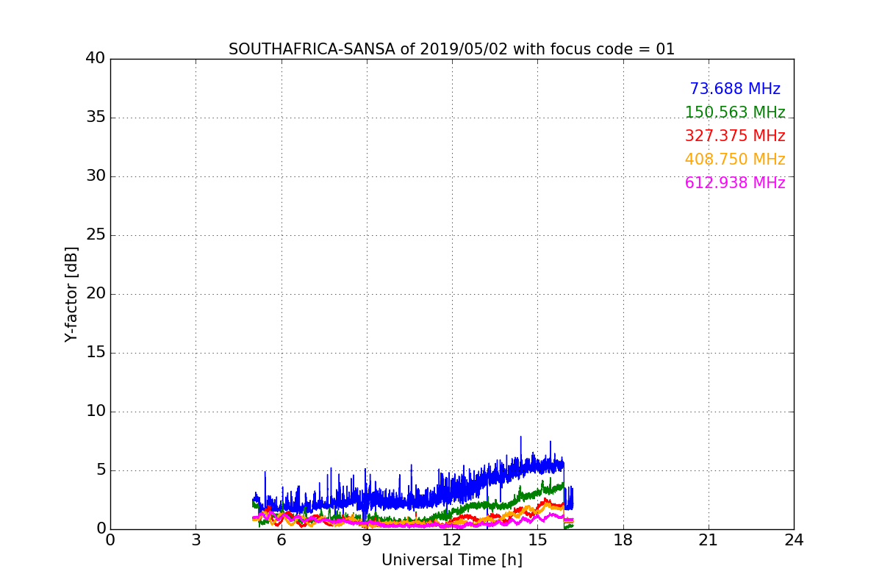This screenshot has height=588, width=882.
Task: Click the Y-factor [dB] axis label
Action: click(x=71, y=294)
